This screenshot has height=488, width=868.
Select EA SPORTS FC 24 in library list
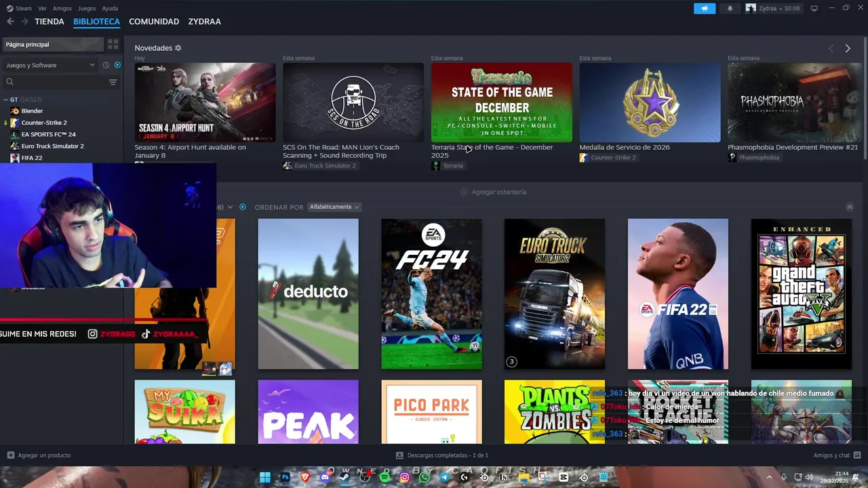[x=48, y=134]
